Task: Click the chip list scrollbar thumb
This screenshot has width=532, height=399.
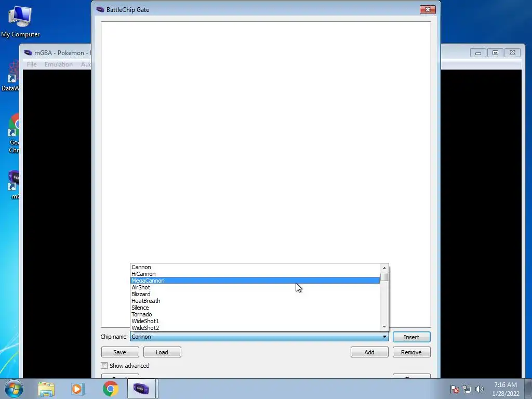Action: (384, 277)
